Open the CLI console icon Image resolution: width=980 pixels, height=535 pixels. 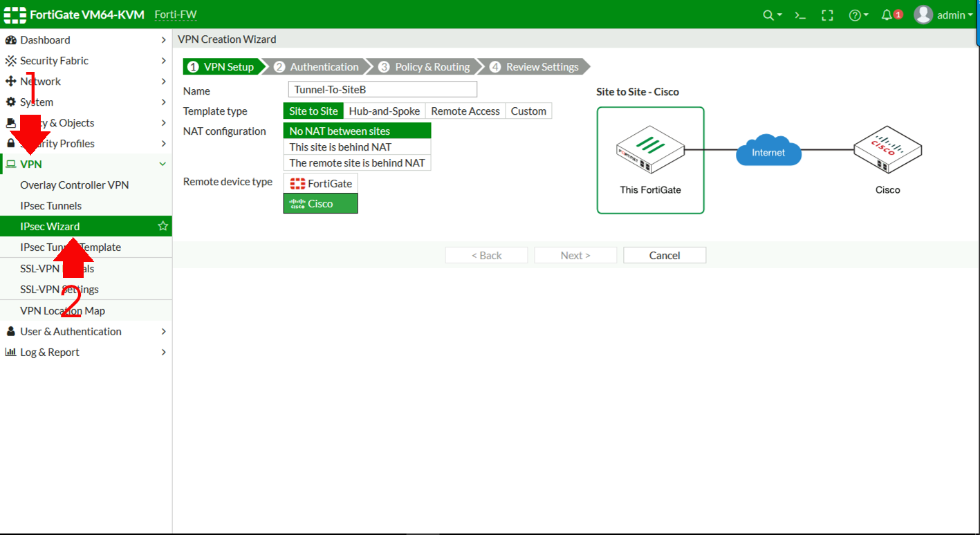[x=800, y=15]
